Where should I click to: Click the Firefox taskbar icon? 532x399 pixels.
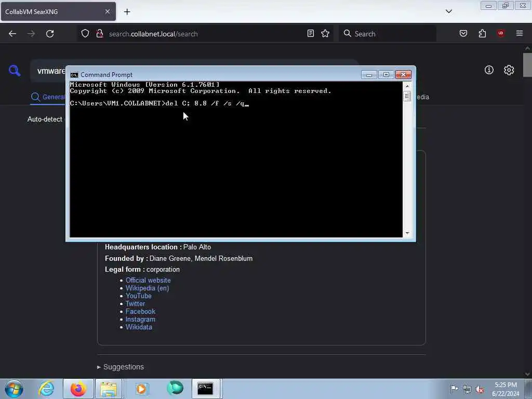click(x=78, y=389)
